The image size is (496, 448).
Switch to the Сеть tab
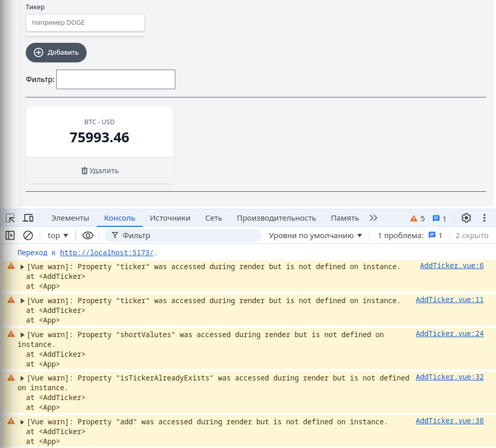coord(213,218)
